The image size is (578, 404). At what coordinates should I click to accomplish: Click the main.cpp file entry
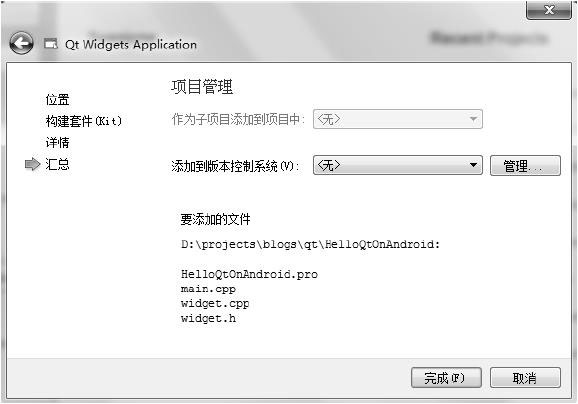tap(208, 289)
